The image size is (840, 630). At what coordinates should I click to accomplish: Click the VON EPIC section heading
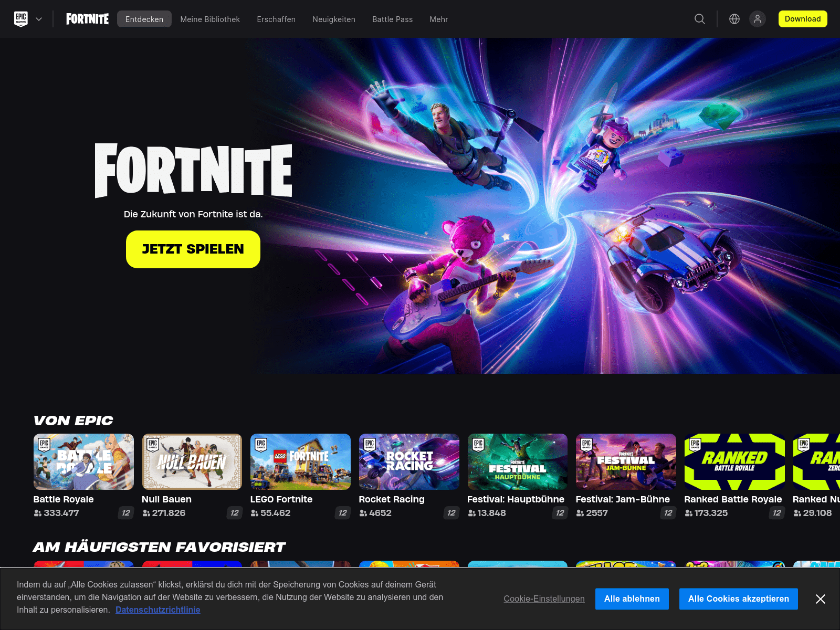73,421
